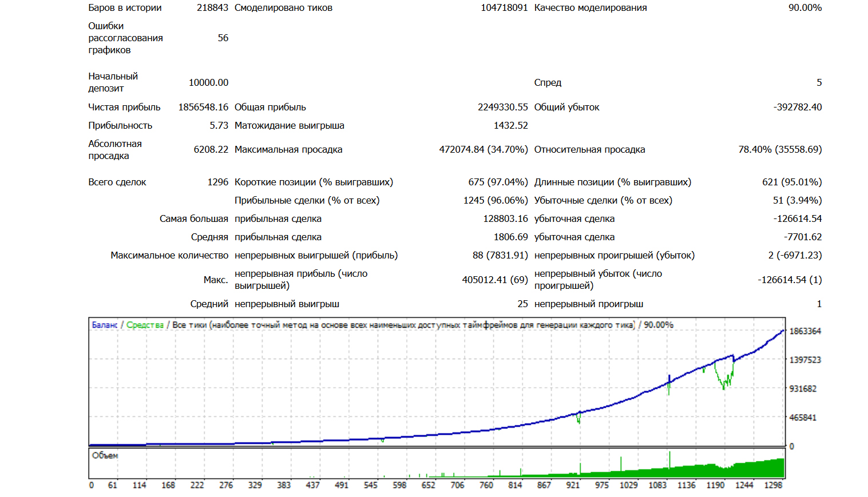
Task: Click the modeled ticks value 104718091
Action: (504, 7)
